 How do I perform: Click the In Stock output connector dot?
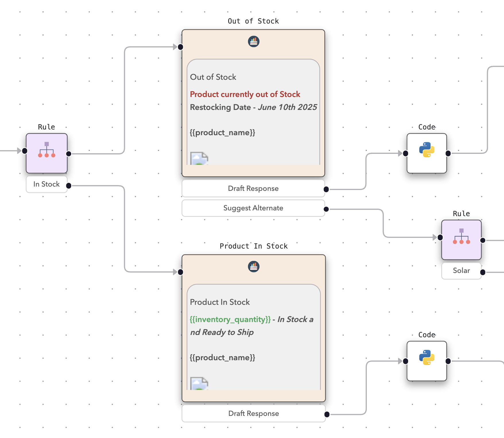[69, 186]
